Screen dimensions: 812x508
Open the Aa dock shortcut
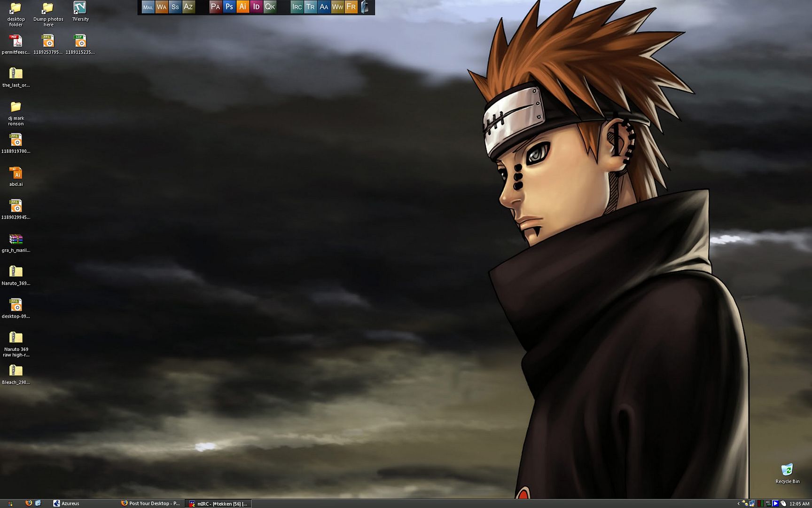click(x=324, y=7)
